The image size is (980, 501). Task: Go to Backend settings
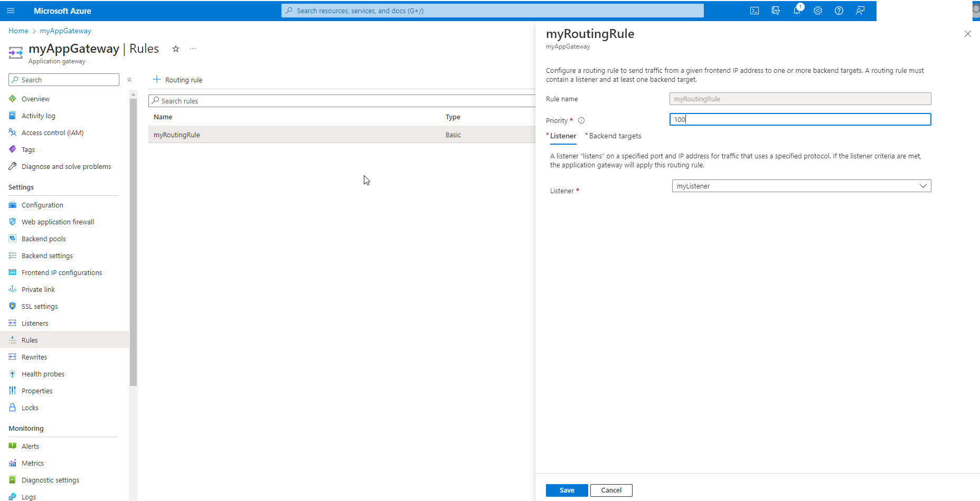(x=47, y=256)
